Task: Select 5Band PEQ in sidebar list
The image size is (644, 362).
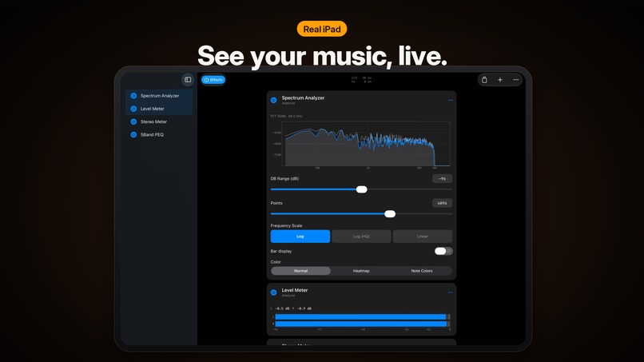Action: (159, 135)
